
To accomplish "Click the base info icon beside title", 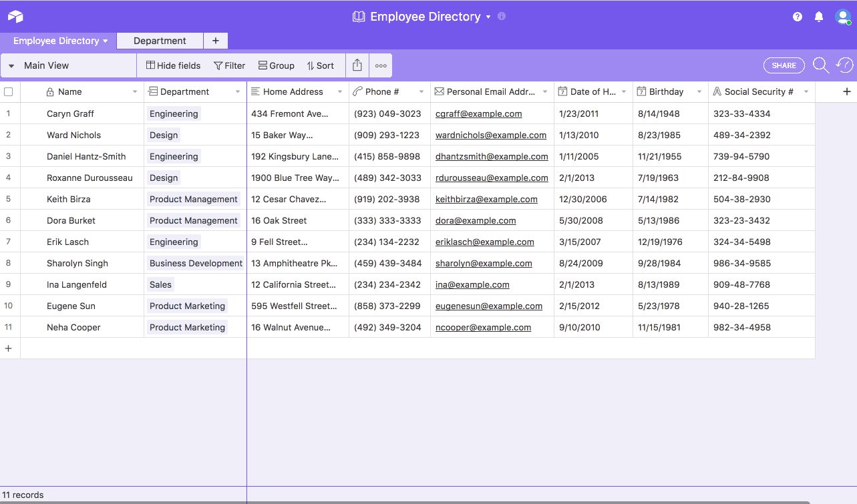I will 502,16.
